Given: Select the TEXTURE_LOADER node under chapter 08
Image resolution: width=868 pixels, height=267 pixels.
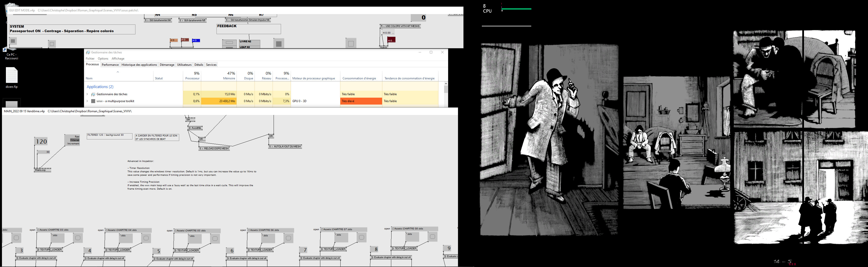Looking at the screenshot, I should click(x=404, y=248).
